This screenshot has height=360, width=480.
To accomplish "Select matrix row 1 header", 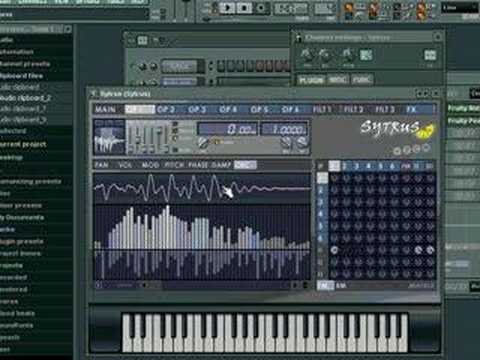I will [322, 178].
